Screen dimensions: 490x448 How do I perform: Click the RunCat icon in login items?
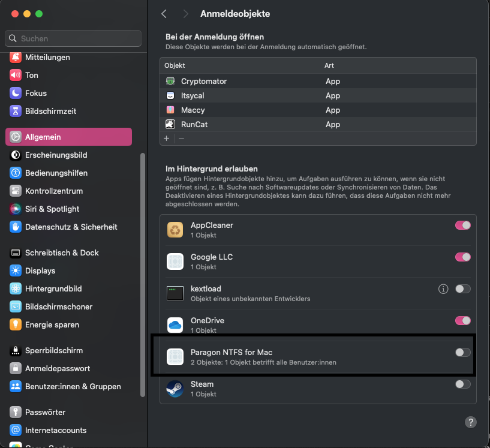pos(170,124)
